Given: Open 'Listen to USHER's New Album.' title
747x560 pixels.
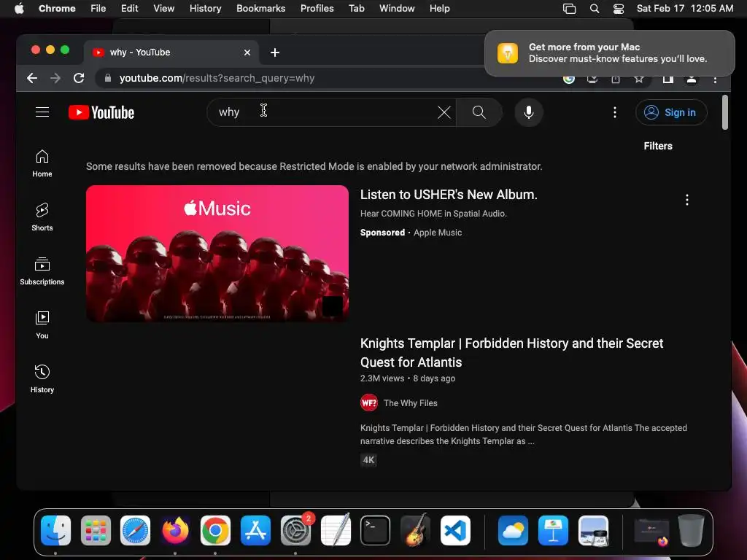Looking at the screenshot, I should 449,195.
